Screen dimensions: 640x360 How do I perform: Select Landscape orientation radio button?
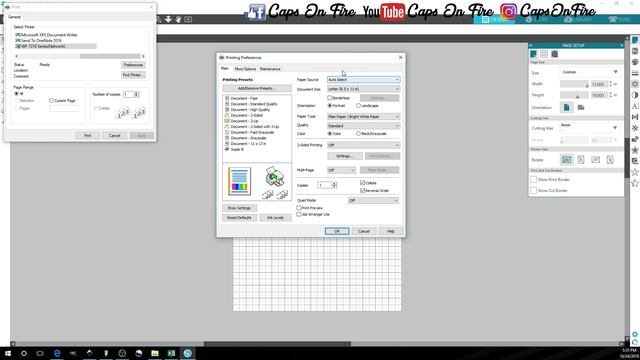click(x=358, y=106)
